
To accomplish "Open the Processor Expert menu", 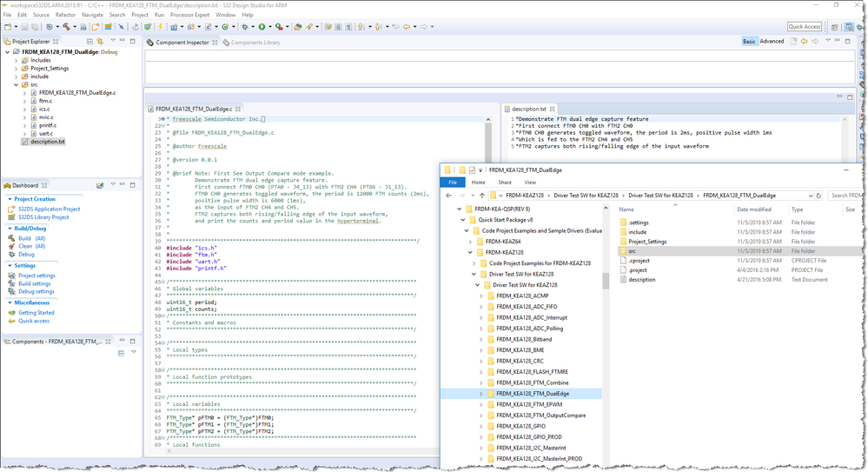I will tap(189, 15).
